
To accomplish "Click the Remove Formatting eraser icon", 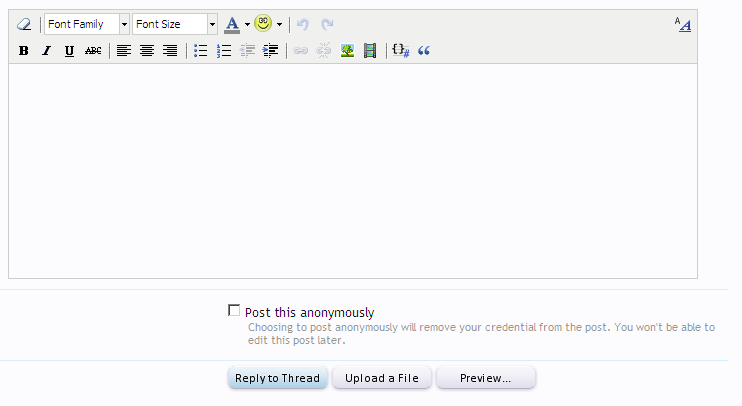I will pyautogui.click(x=24, y=24).
